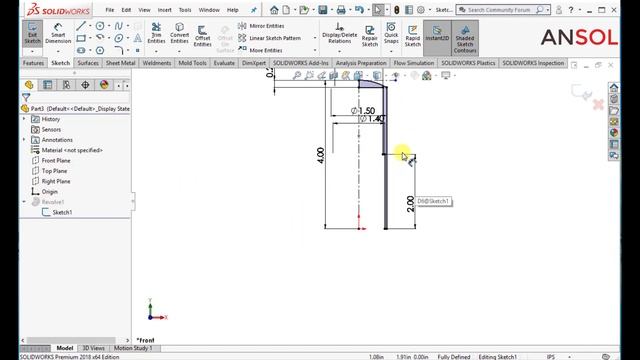Activate Trim Entities tool

tap(156, 33)
